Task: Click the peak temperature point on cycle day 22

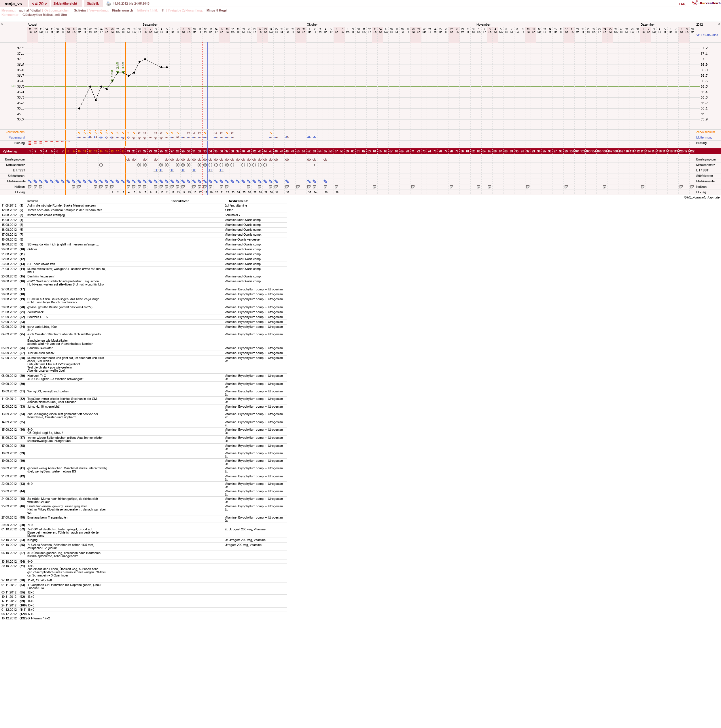Action: [145, 59]
